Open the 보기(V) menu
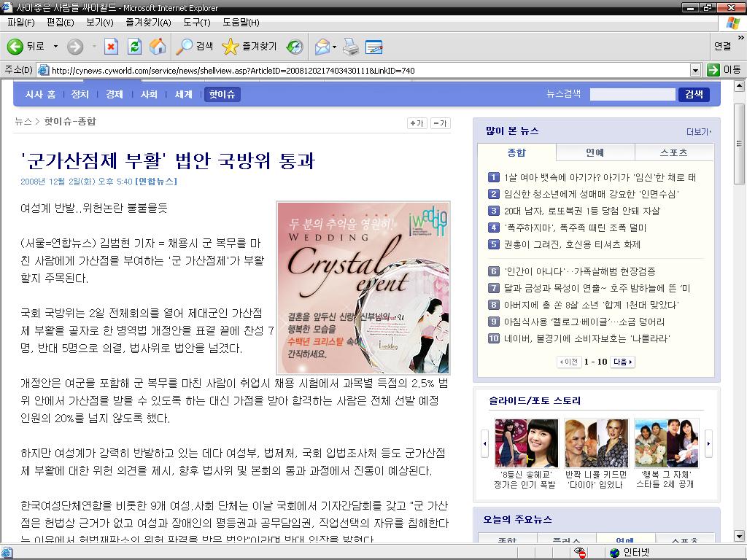Image resolution: width=747 pixels, height=560 pixels. coord(99,22)
